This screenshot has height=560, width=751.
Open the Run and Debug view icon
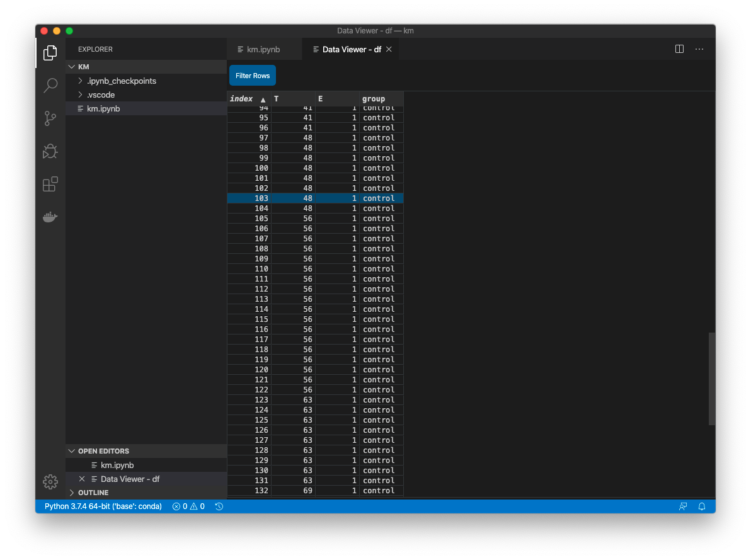tap(50, 151)
